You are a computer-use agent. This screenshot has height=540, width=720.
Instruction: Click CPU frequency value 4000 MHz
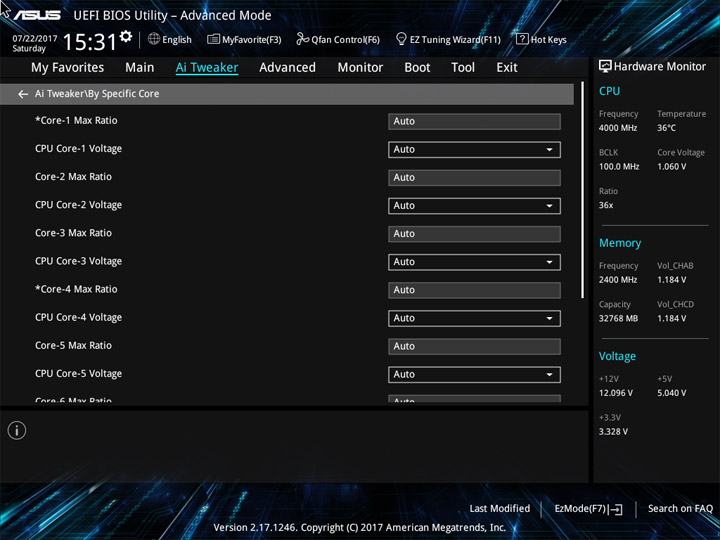pyautogui.click(x=618, y=128)
